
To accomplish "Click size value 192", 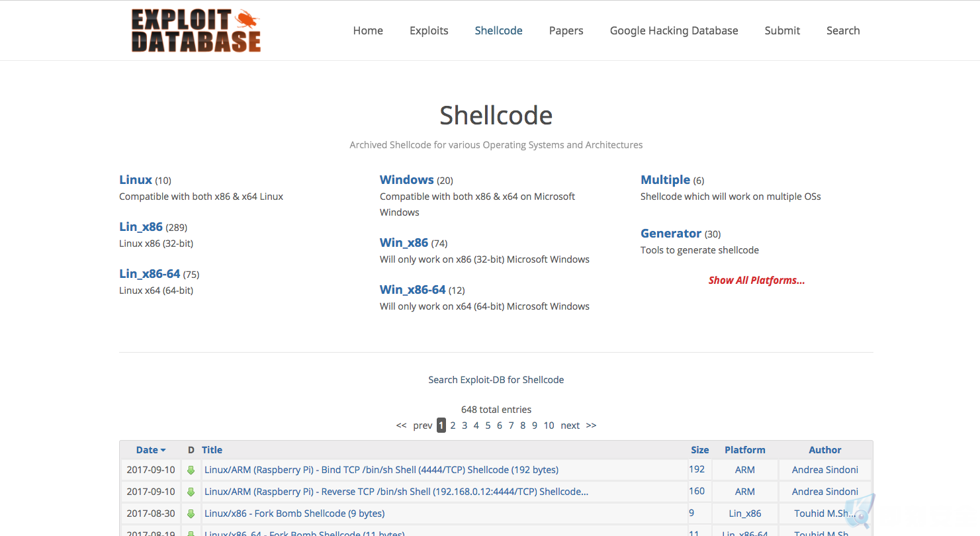I will 697,469.
